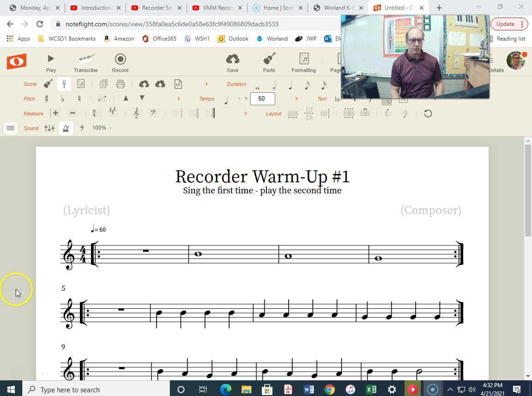Toggle the tuning fork concert pitch option

tap(64, 84)
